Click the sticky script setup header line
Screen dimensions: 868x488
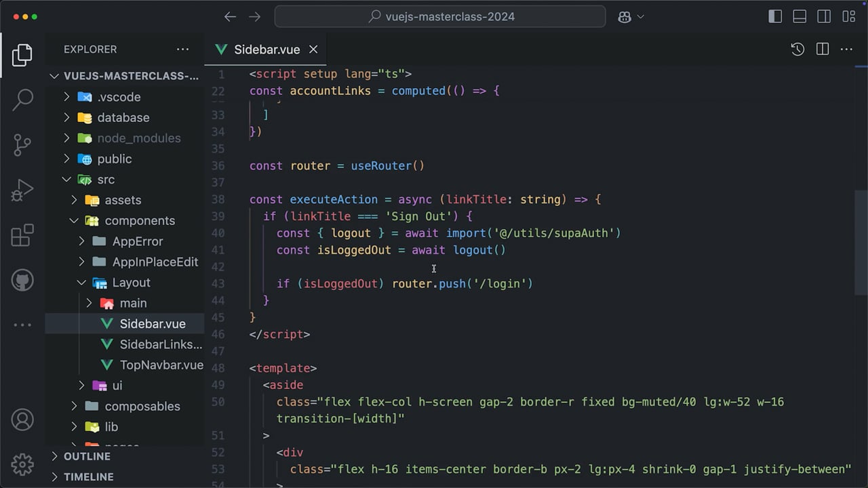pos(330,74)
